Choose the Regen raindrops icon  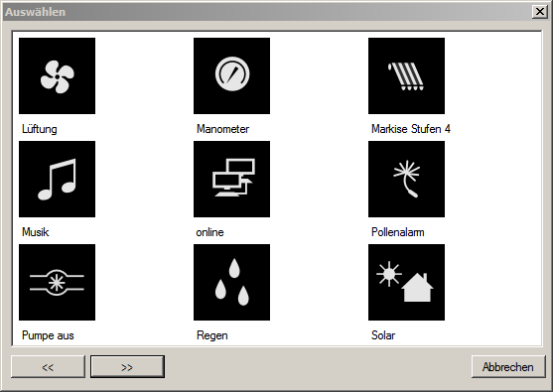click(x=231, y=283)
